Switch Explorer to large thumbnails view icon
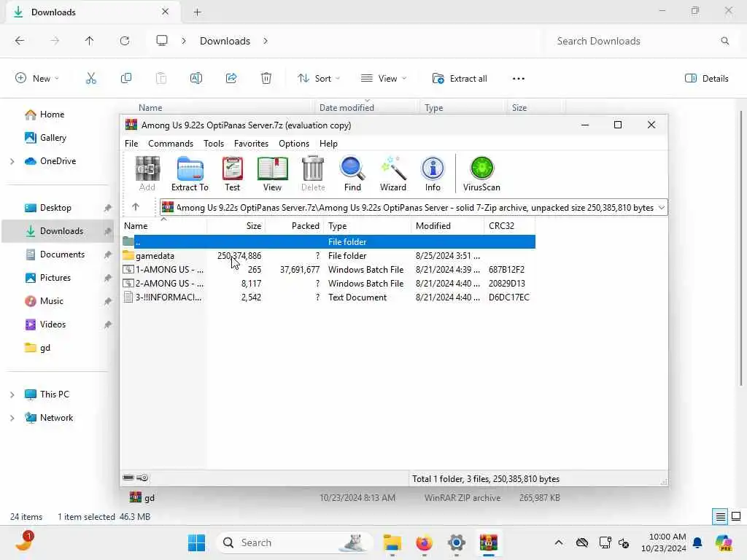 click(736, 516)
